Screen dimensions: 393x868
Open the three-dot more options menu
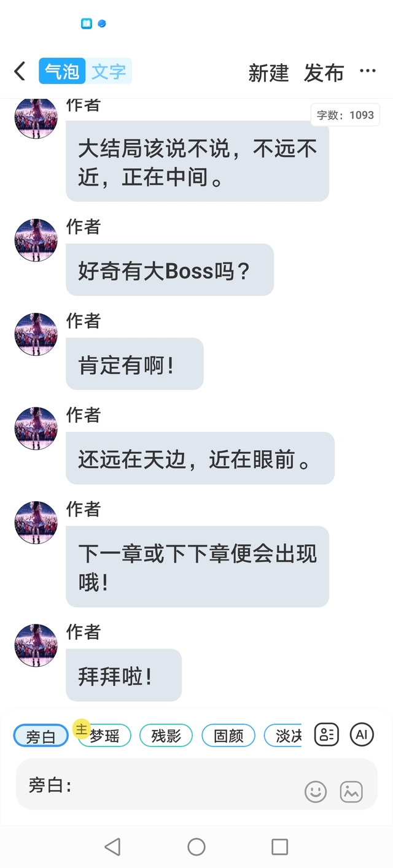(x=368, y=71)
